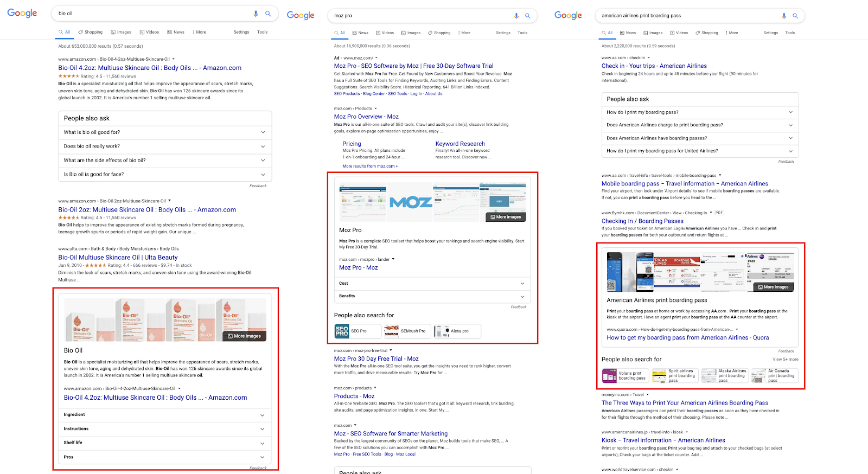Image resolution: width=868 pixels, height=474 pixels.
Task: Select the Shopping tab in the bio oil search
Action: (x=90, y=32)
